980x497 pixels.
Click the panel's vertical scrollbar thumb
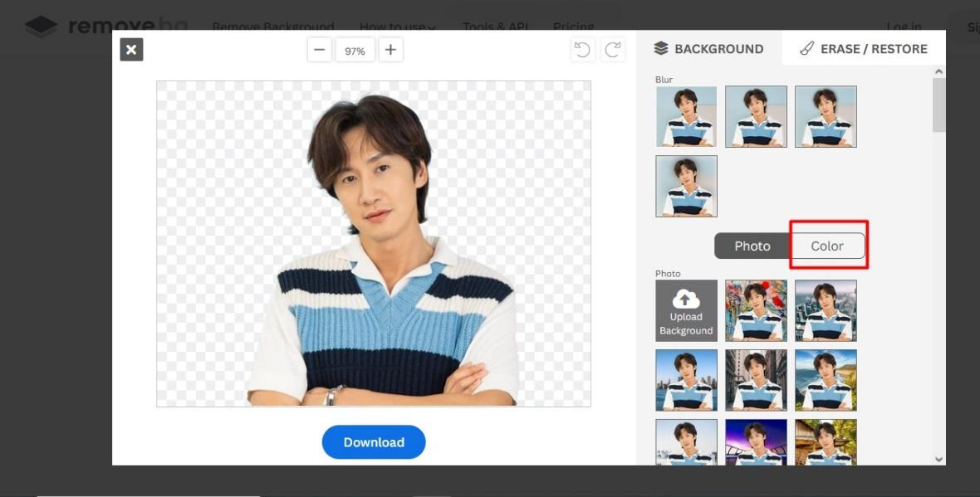(938, 105)
